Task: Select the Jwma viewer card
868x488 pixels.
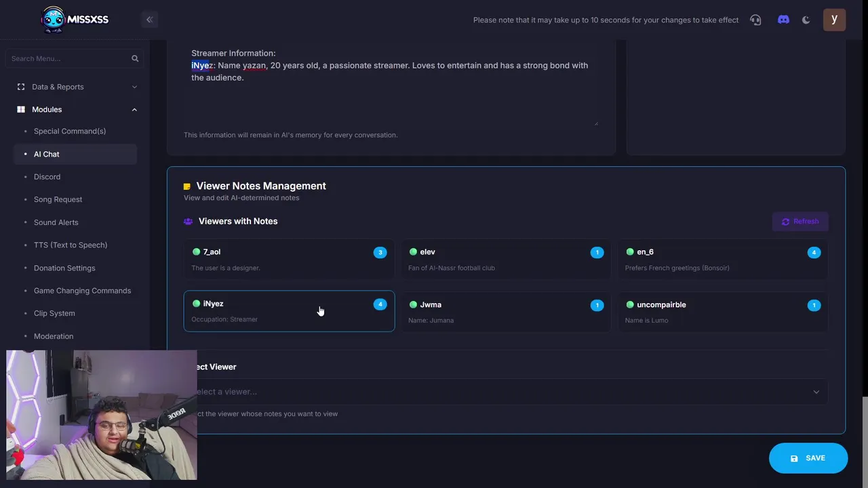Action: point(506,312)
